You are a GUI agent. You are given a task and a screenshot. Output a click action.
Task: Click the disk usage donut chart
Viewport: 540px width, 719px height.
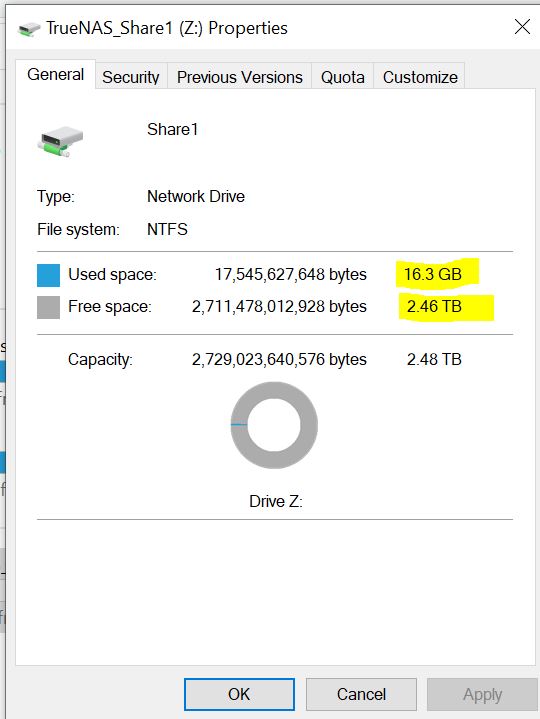274,425
